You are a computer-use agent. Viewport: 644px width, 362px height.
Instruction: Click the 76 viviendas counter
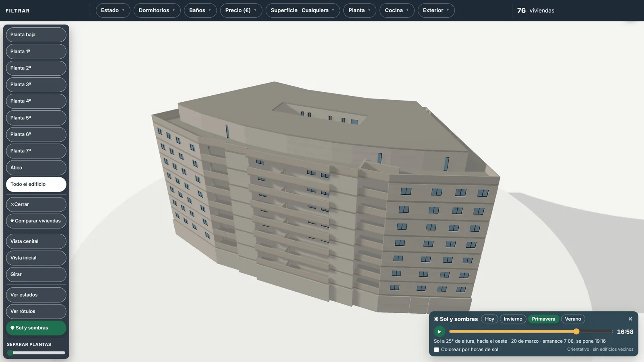(x=536, y=10)
